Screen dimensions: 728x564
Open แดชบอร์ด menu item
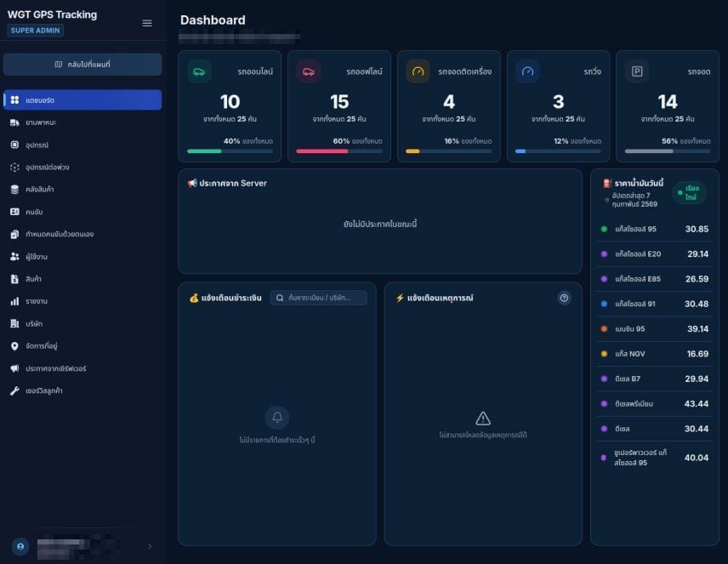click(x=82, y=100)
